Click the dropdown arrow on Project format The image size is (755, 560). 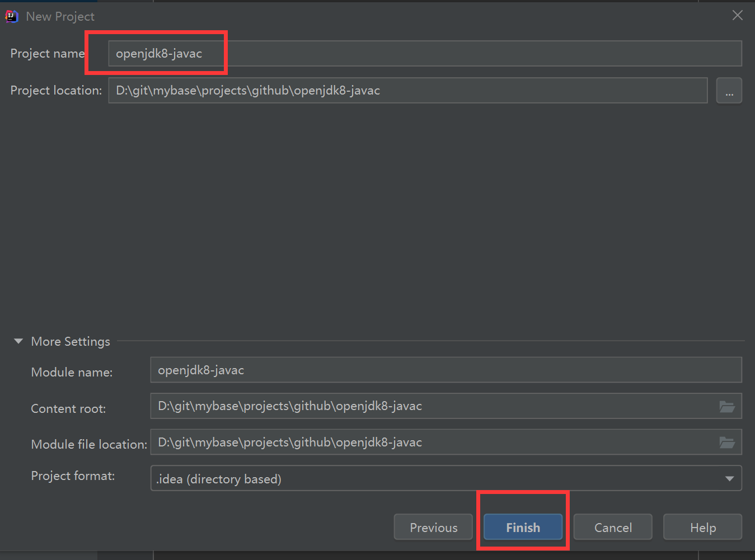click(x=729, y=478)
